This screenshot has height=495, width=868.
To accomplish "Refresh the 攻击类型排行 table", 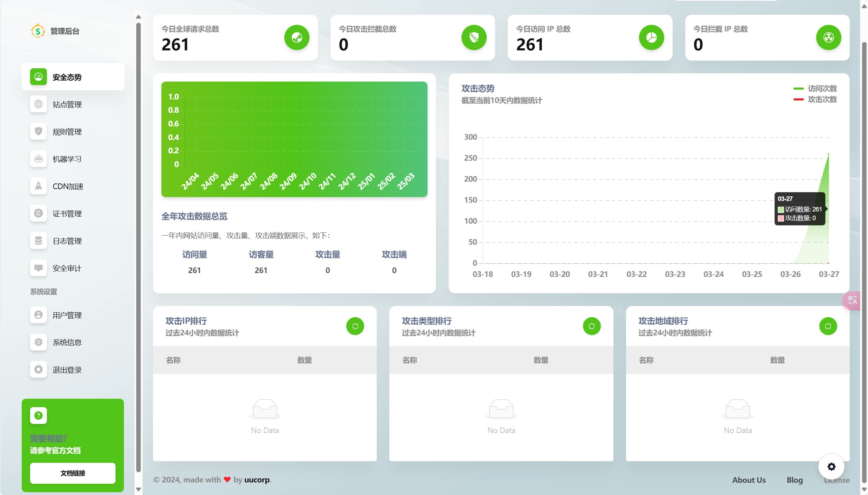I will [x=592, y=326].
